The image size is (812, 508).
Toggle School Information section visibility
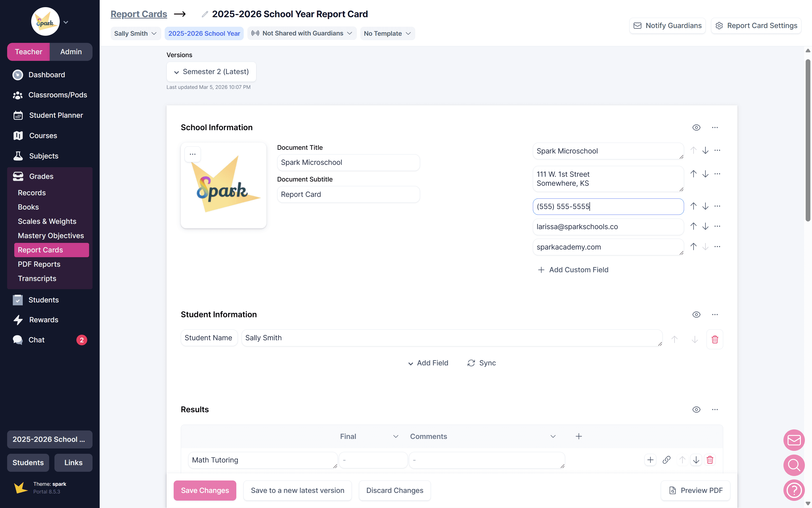696,127
